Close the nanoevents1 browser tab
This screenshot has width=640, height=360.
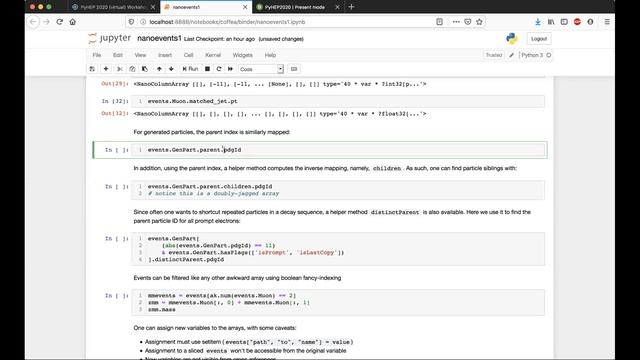coord(245,7)
